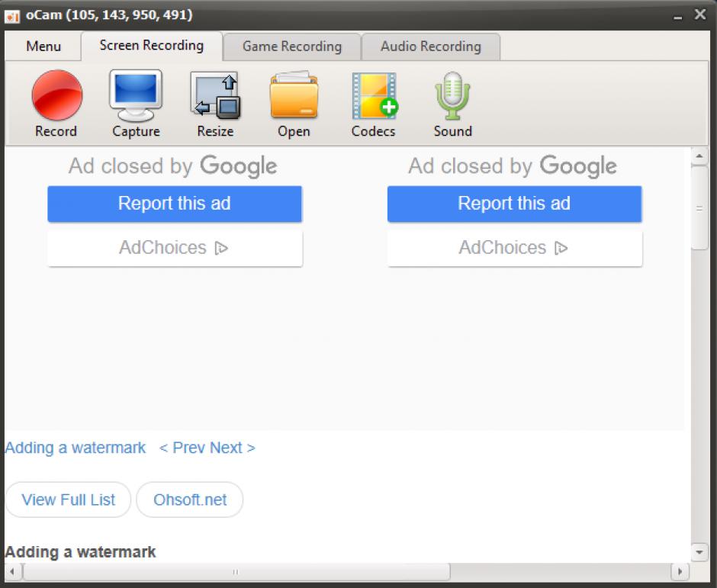Click the left AdChoices button
Viewport: 717px width, 588px height.
pos(175,248)
